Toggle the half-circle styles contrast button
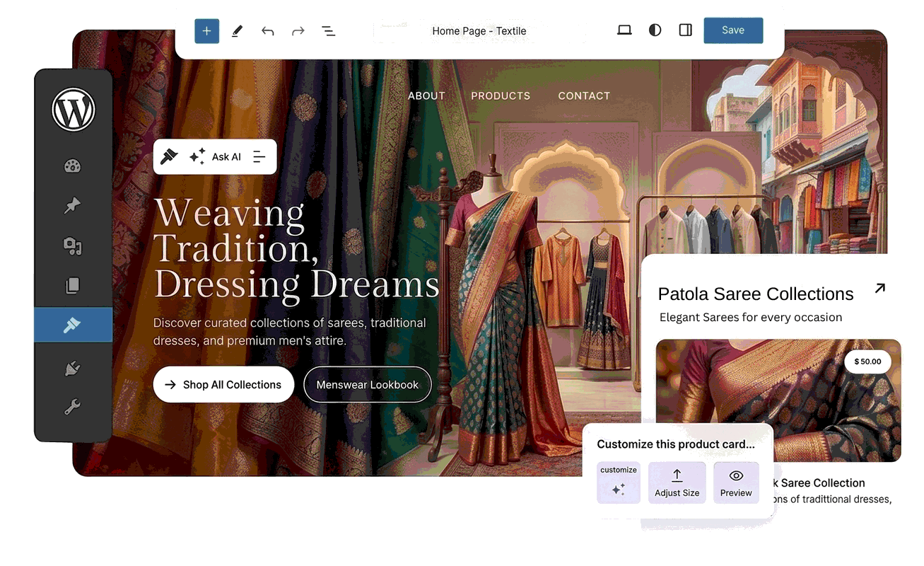Image resolution: width=924 pixels, height=566 pixels. click(655, 30)
